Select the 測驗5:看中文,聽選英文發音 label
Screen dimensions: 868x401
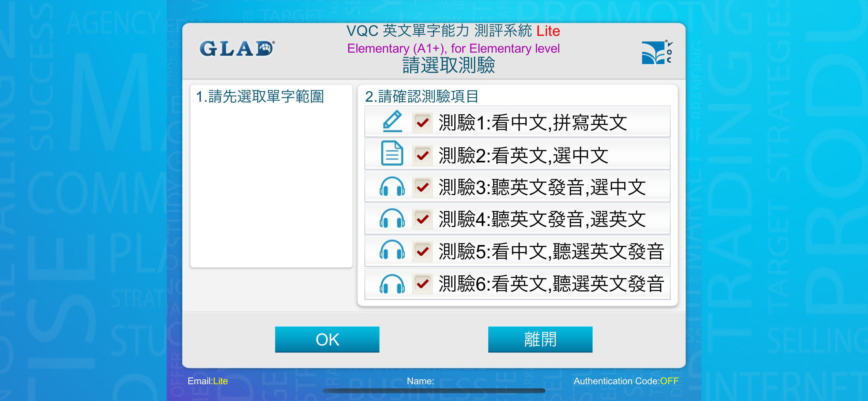[x=551, y=252]
